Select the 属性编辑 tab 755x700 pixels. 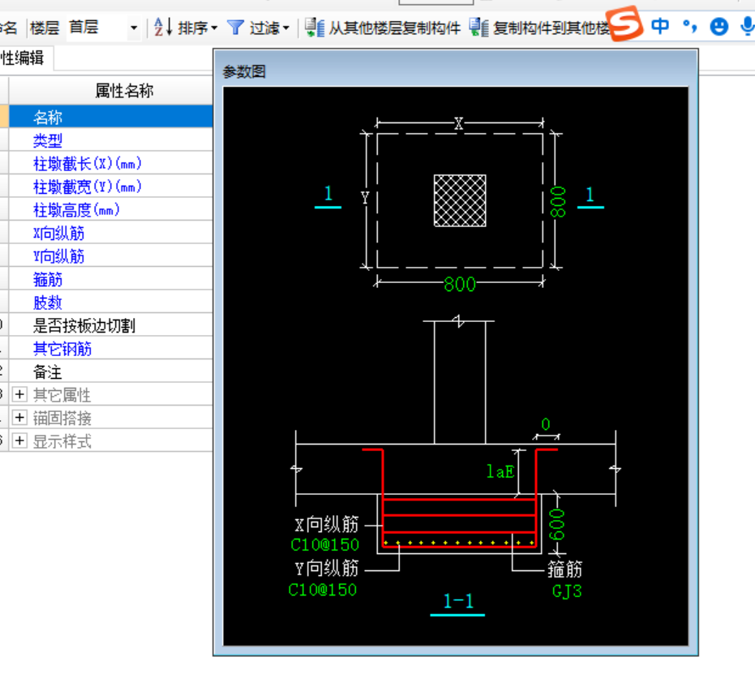[x=26, y=58]
